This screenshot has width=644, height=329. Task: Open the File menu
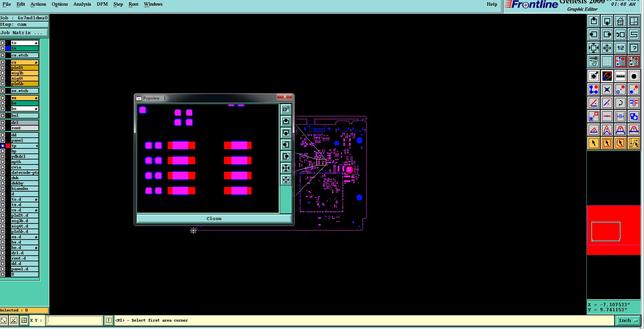[x=7, y=4]
